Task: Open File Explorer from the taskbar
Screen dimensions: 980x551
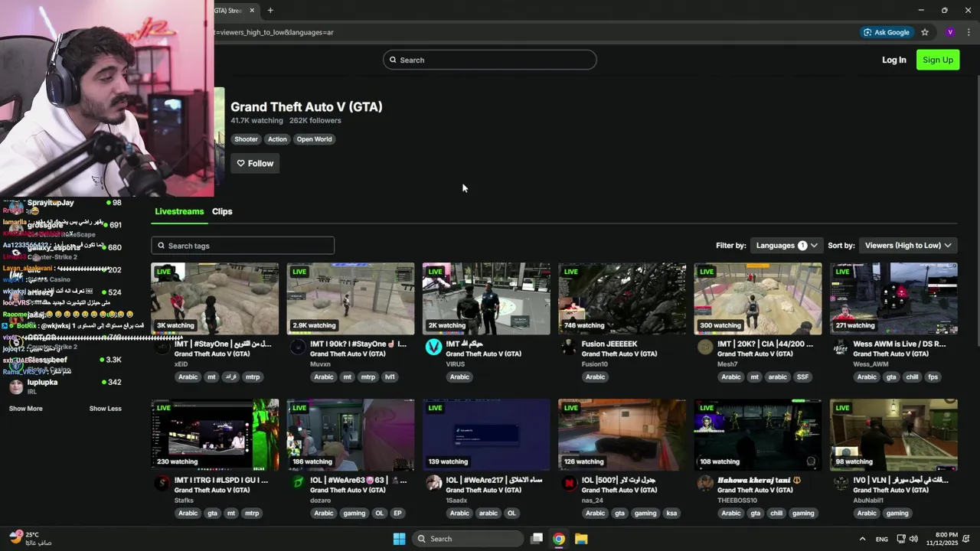Action: [x=581, y=539]
